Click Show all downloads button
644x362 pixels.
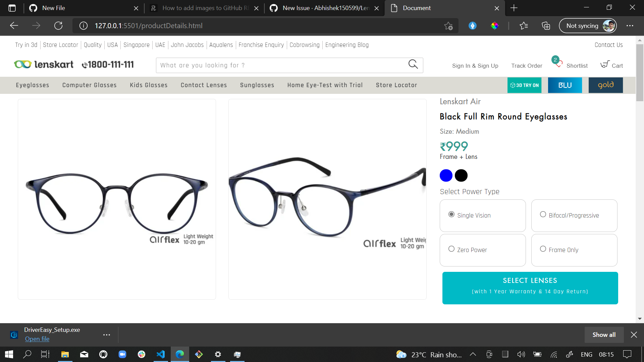tap(604, 335)
